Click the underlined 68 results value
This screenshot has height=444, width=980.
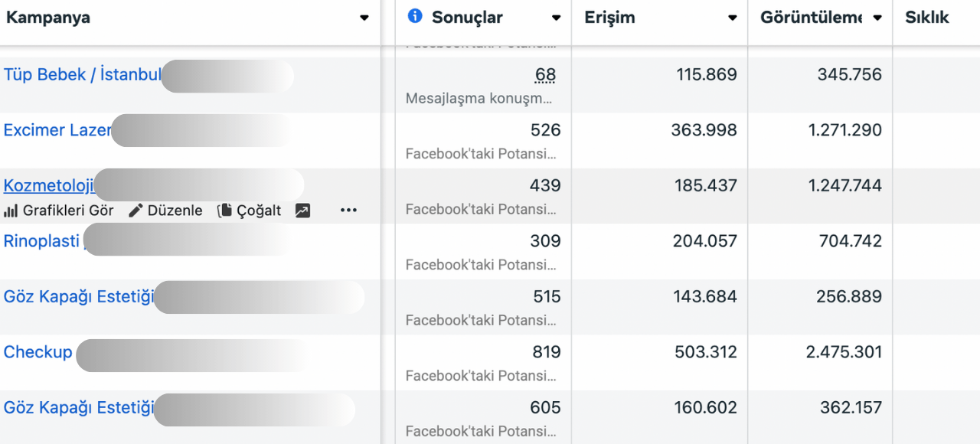click(545, 75)
